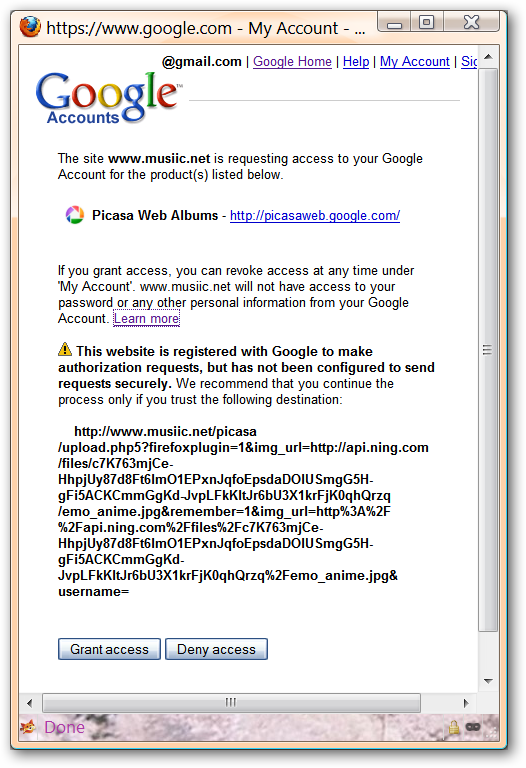526x768 pixels.
Task: Click the vertical scrollbar up arrow
Action: (488, 57)
